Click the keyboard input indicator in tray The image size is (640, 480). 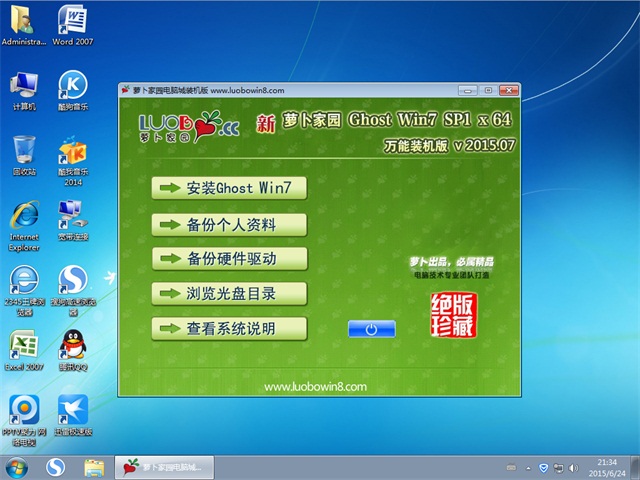pyautogui.click(x=511, y=468)
